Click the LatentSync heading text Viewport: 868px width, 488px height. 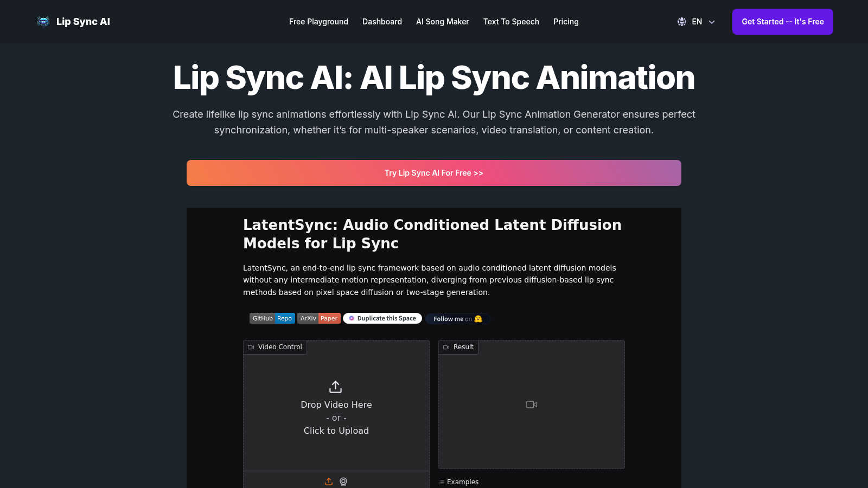pos(432,234)
